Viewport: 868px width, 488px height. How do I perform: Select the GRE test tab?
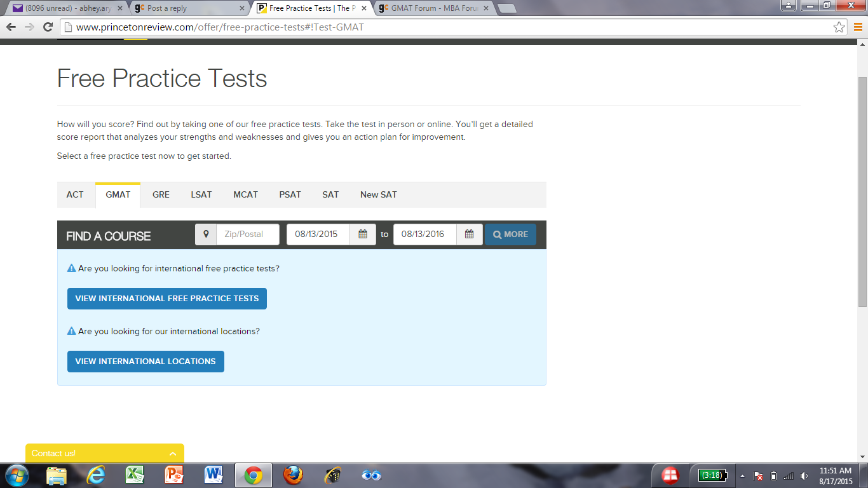[161, 194]
